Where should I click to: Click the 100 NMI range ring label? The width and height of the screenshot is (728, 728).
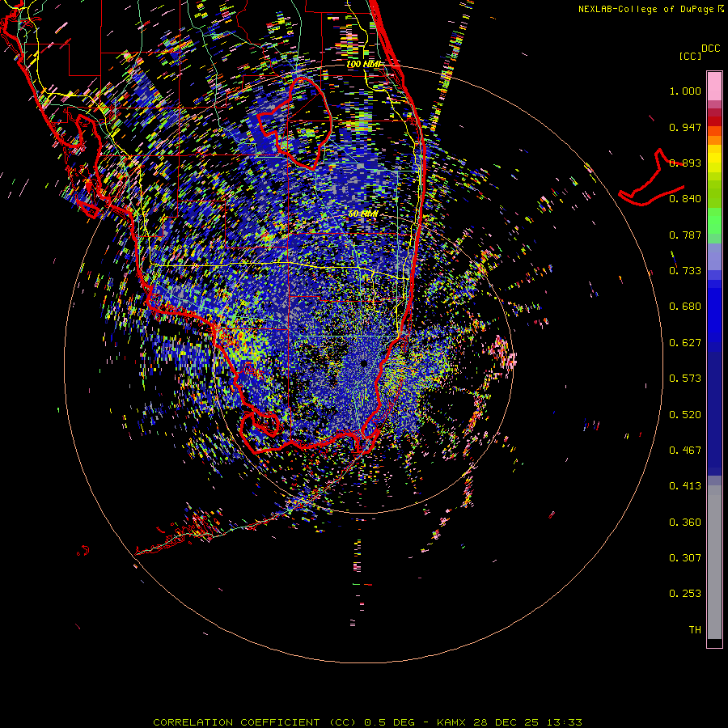tap(363, 64)
